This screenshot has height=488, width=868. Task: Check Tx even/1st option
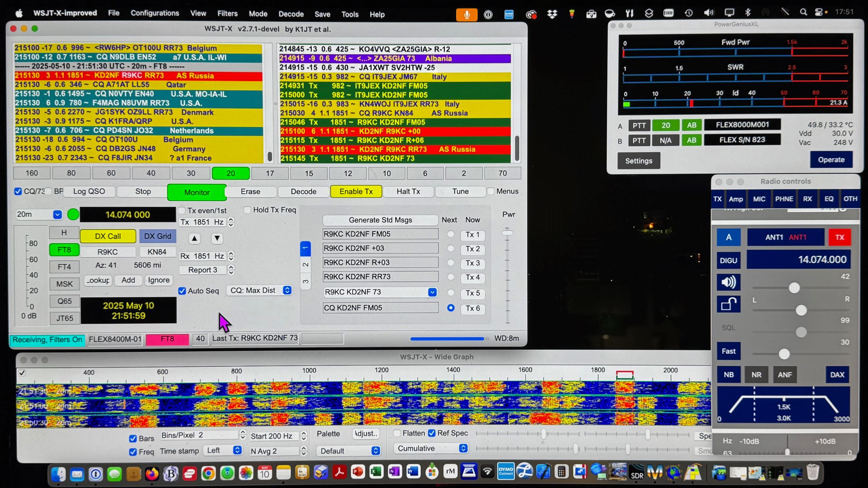point(182,210)
